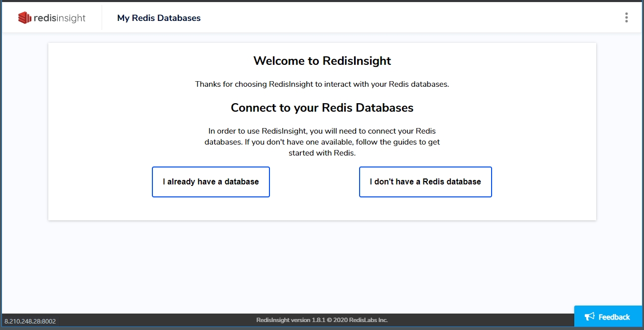Click the megaphone icon on Feedback

590,317
